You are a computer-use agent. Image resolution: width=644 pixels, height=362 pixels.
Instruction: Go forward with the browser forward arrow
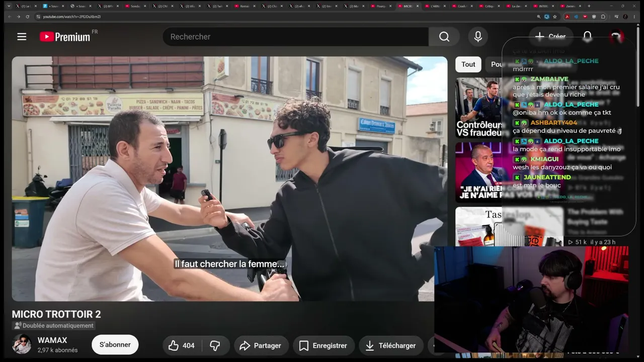coord(19,17)
